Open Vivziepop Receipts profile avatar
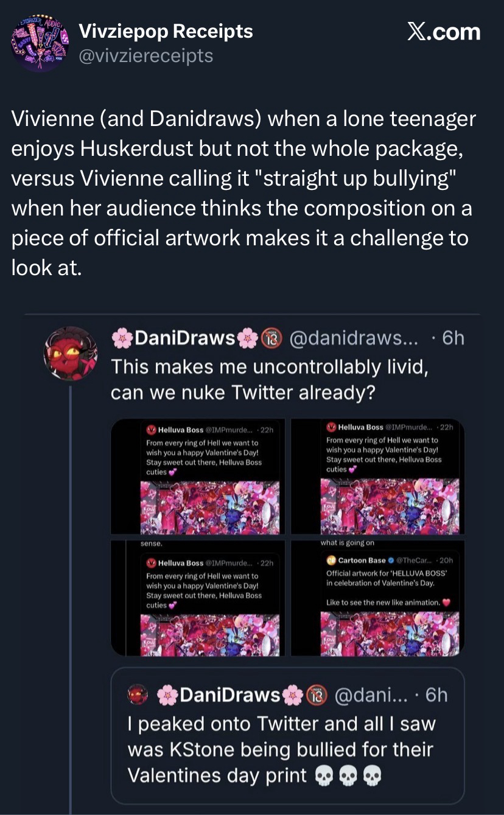504x815 pixels. coord(40,44)
